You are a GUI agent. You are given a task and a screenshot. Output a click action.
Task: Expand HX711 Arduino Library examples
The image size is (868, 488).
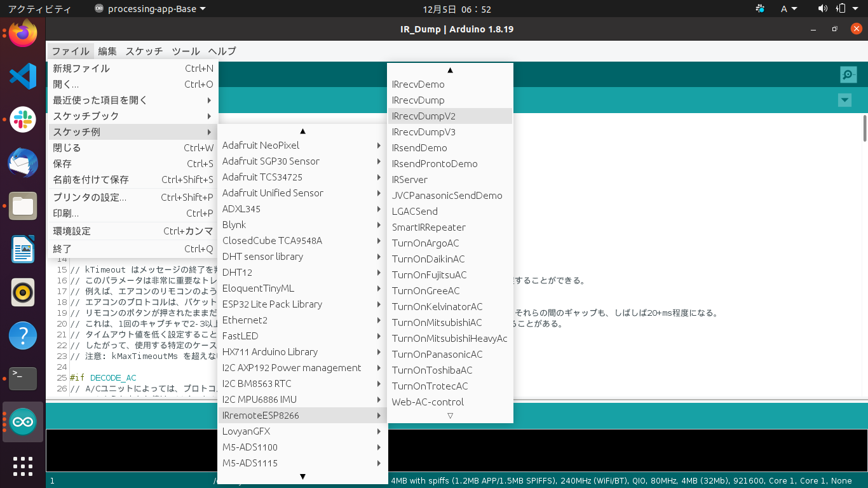click(302, 352)
